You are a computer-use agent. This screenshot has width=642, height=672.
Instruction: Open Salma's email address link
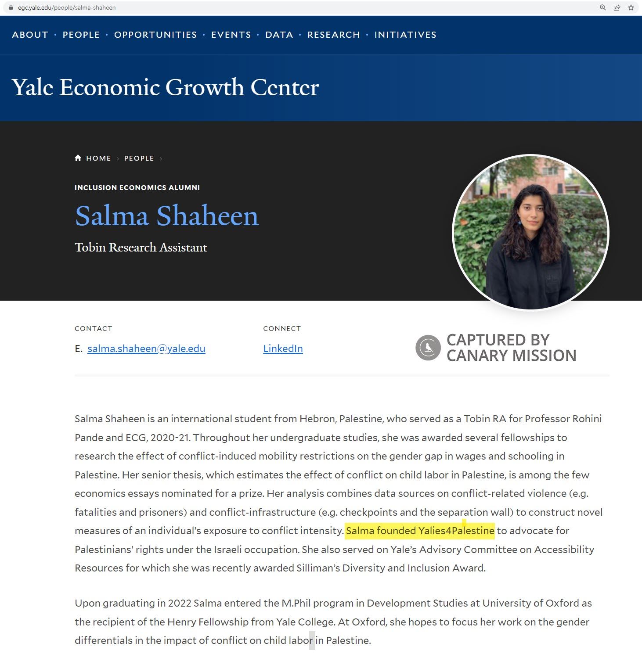point(147,349)
